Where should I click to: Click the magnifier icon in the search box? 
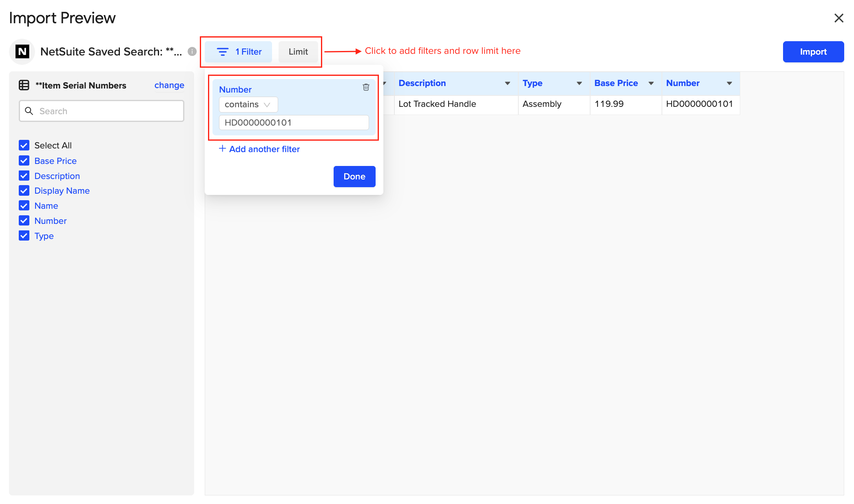coord(29,111)
